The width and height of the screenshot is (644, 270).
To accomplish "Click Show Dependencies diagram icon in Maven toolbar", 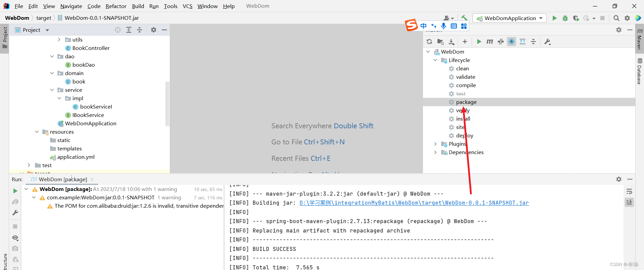I will (x=523, y=42).
